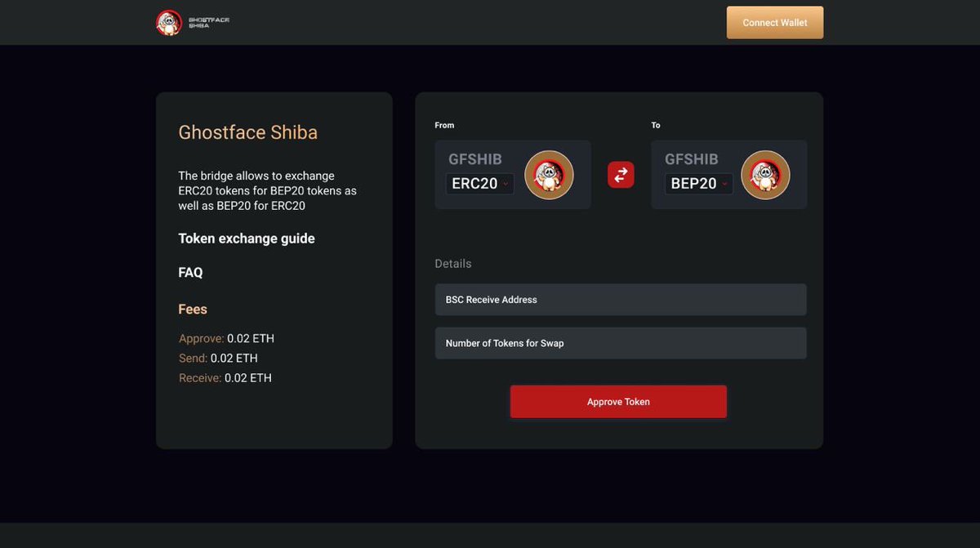Click the Fees heading
980x548 pixels.
193,310
